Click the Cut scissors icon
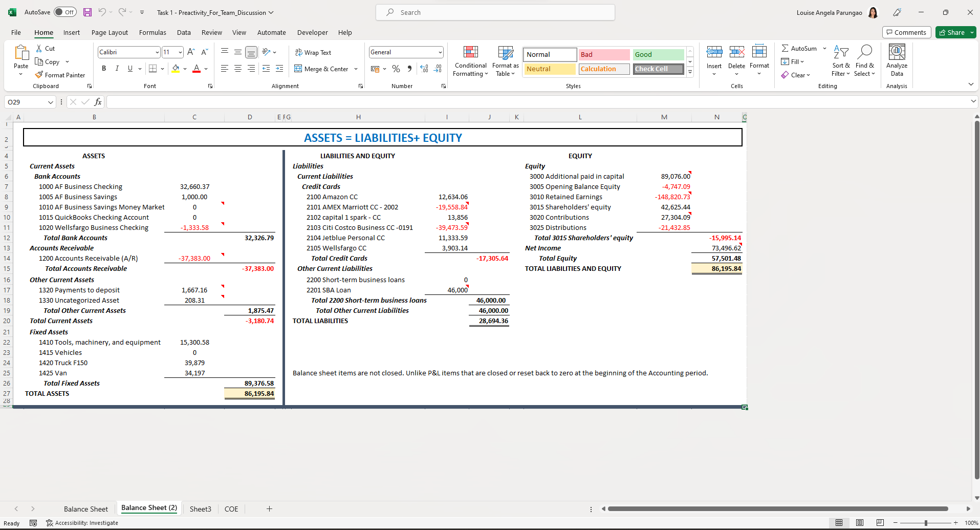The width and height of the screenshot is (980, 530). (39, 48)
